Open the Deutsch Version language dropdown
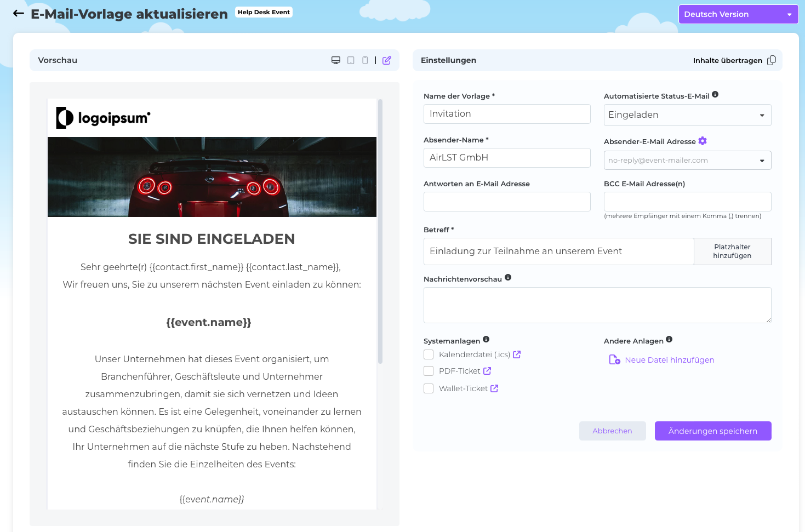The image size is (805, 532). click(738, 14)
